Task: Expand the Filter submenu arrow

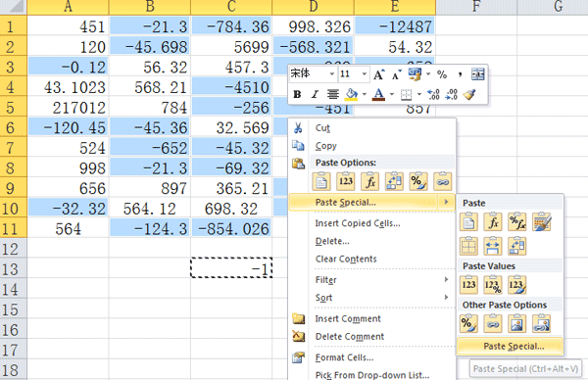Action: 446,279
